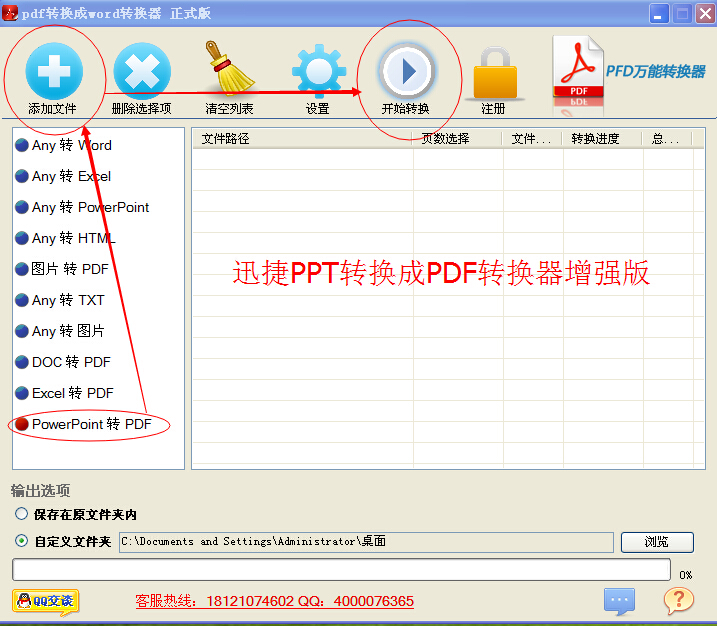Close the converter window
The width and height of the screenshot is (717, 626).
[706, 13]
